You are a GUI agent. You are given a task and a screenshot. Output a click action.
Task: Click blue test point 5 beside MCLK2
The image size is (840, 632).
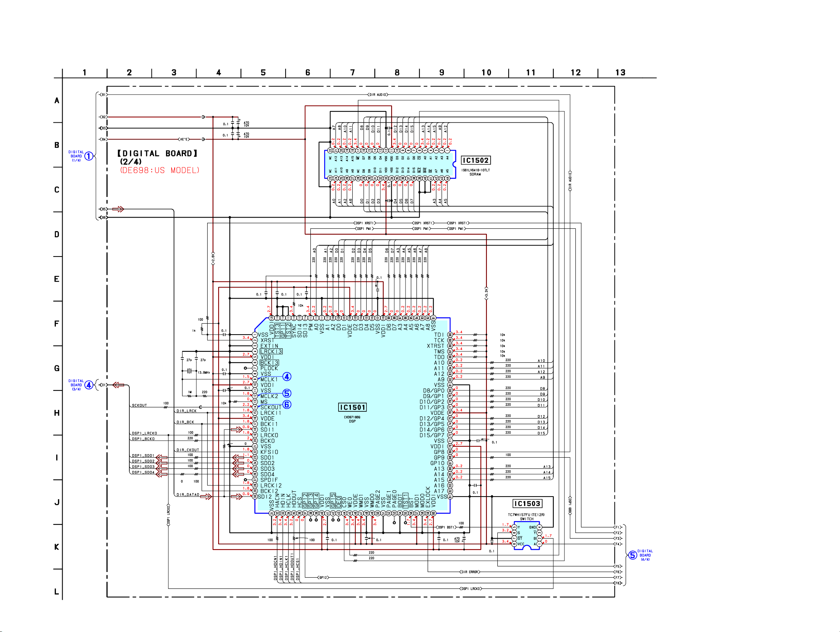tap(287, 393)
